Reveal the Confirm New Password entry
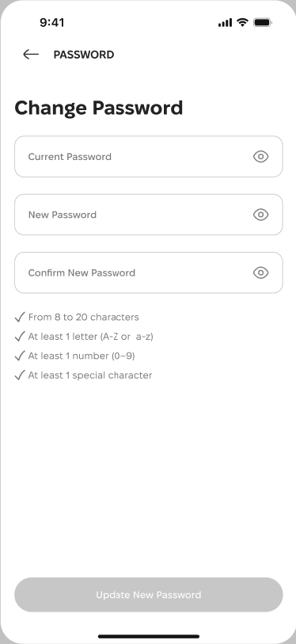The image size is (296, 644). point(260,272)
